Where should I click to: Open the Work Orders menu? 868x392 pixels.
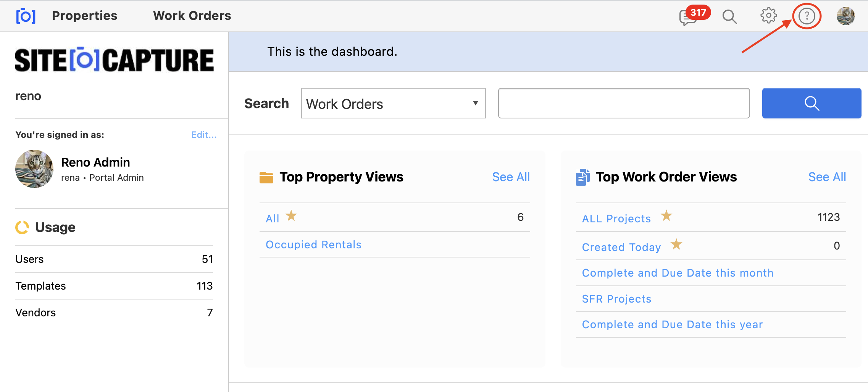tap(192, 16)
